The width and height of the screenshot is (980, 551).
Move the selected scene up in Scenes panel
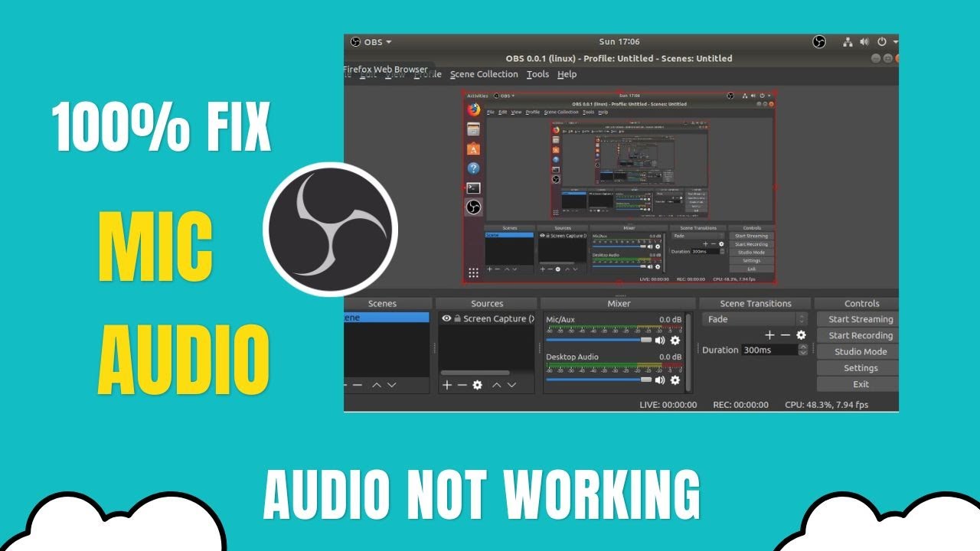[x=377, y=385]
